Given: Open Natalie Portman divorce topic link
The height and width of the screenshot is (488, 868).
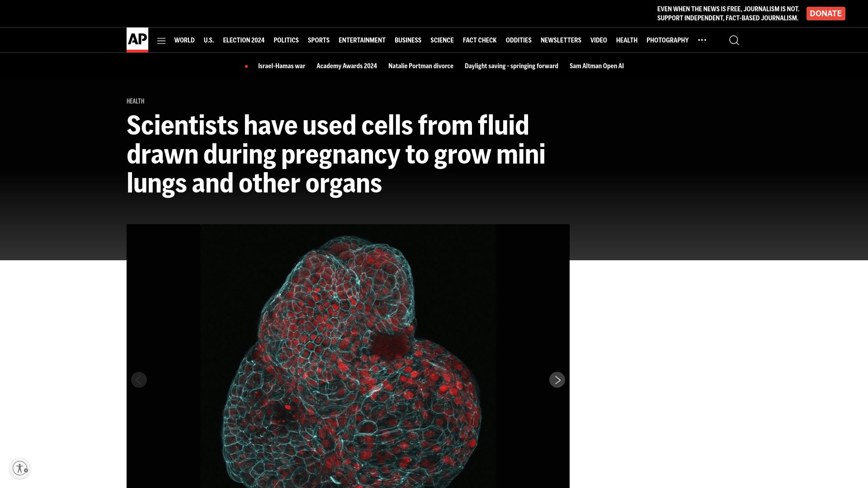Looking at the screenshot, I should pos(421,66).
